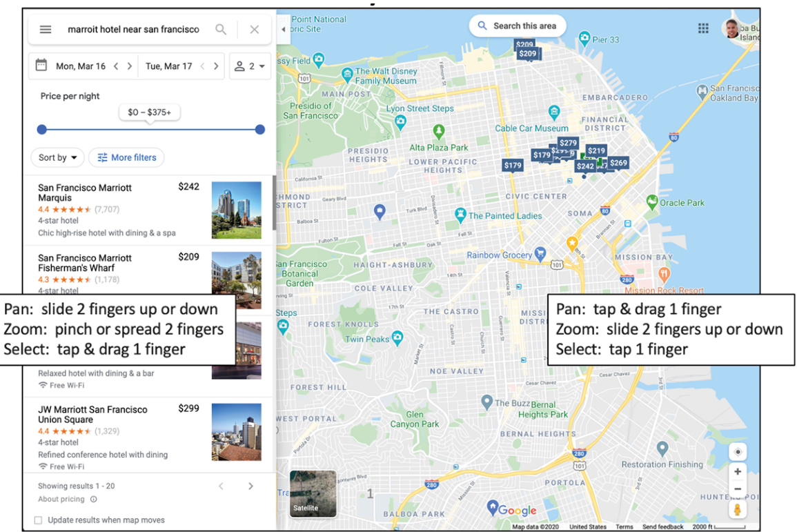Open the calendar date picker icon
Image resolution: width=797 pixels, height=532 pixels.
point(41,66)
